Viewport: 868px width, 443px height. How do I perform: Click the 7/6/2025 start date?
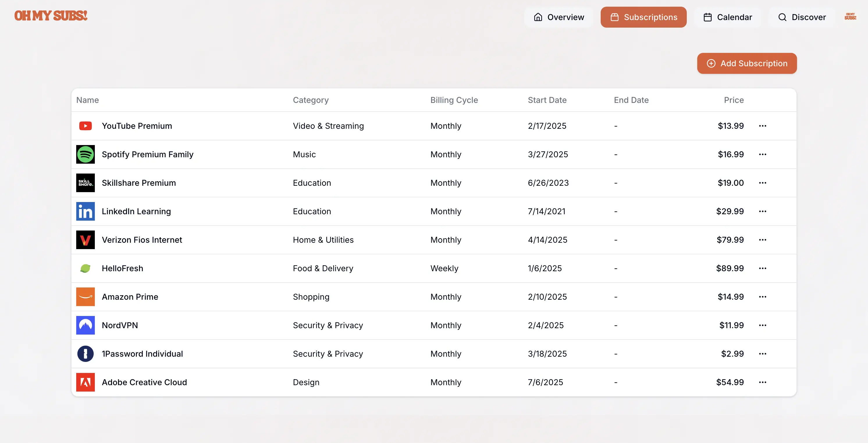coord(545,383)
